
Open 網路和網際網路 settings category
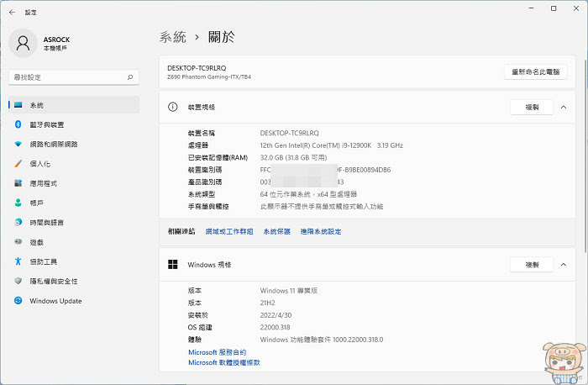pos(74,144)
